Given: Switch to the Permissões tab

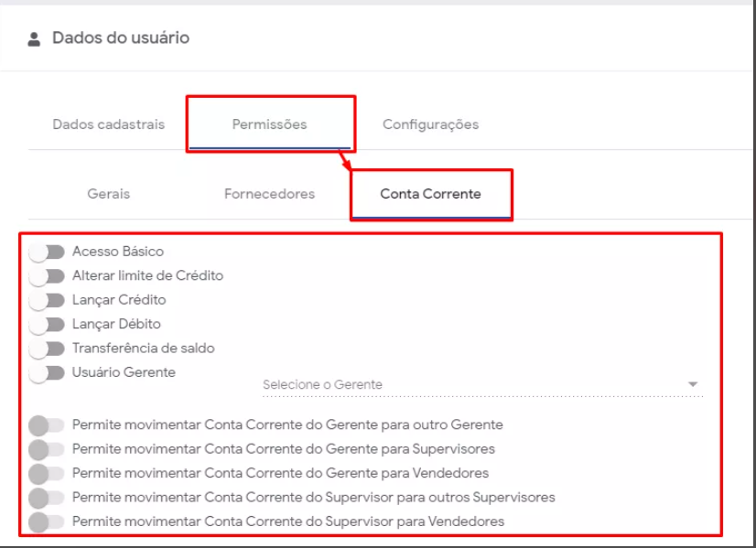Looking at the screenshot, I should (269, 124).
